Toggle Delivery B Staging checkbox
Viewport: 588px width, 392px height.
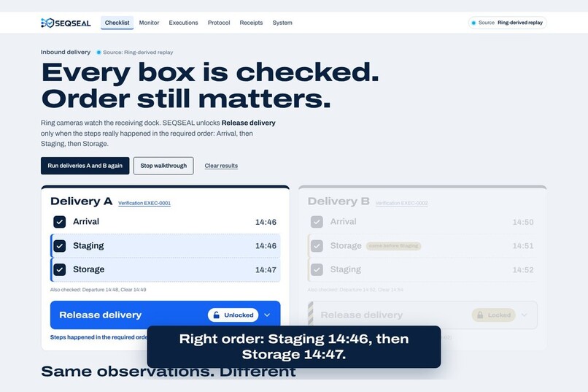pyautogui.click(x=317, y=269)
